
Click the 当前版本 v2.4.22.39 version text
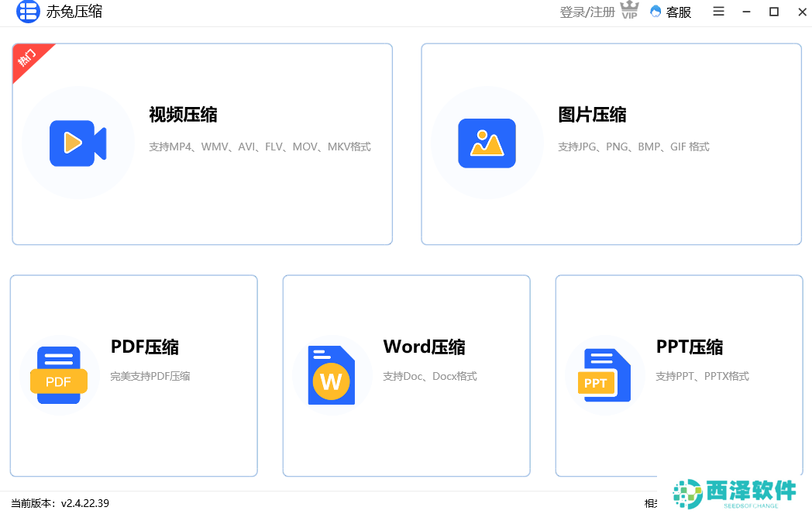(x=60, y=503)
